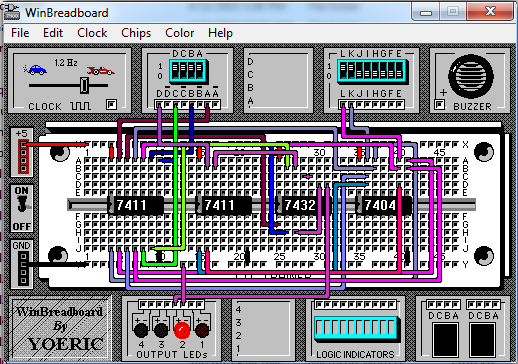Click the GND ground connector strip
This screenshot has width=518, height=364.
coord(23,268)
